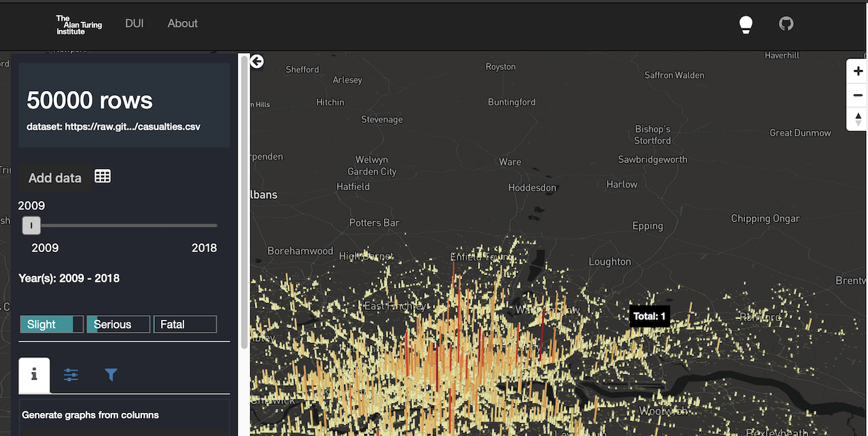The width and height of the screenshot is (868, 436).
Task: Reset map bearing with compass icon
Action: [858, 119]
